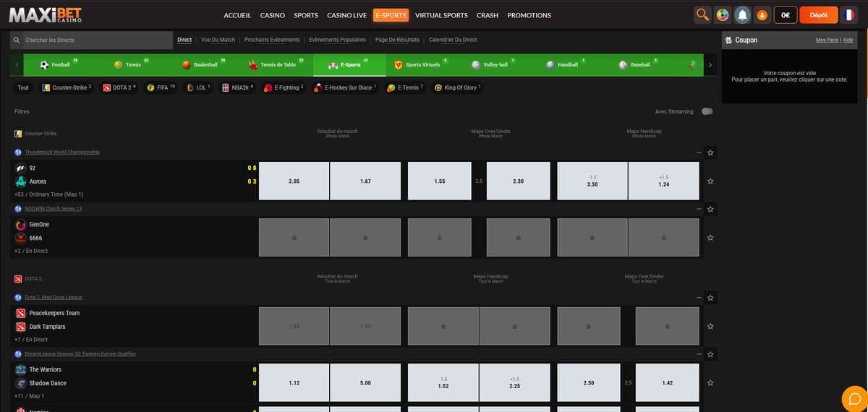Open the orange user account icon
868x412 pixels.
762,14
